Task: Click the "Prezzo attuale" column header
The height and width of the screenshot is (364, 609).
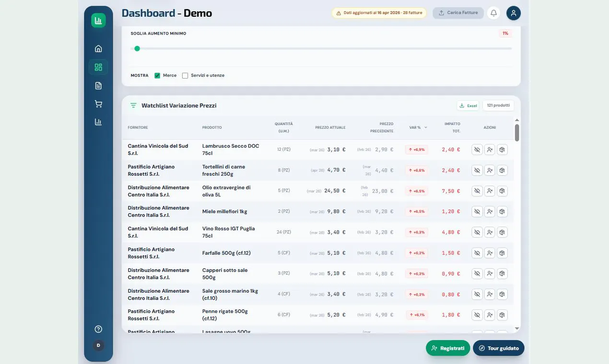Action: click(330, 127)
